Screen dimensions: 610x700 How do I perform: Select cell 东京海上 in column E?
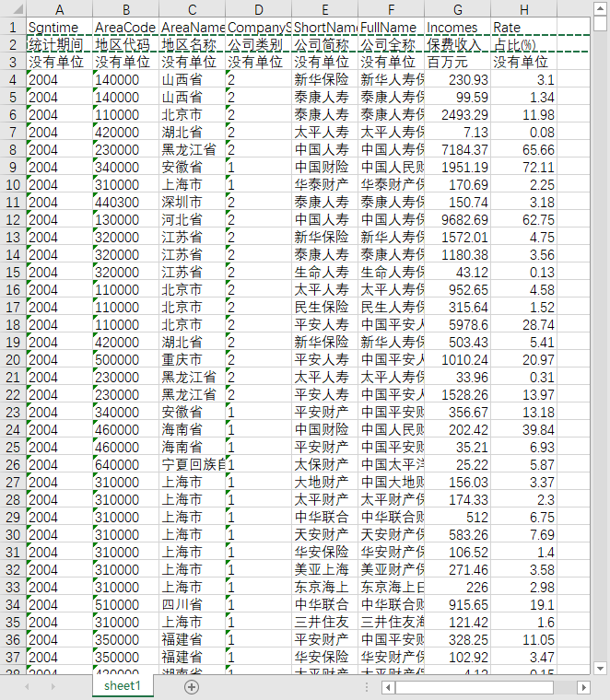(324, 587)
